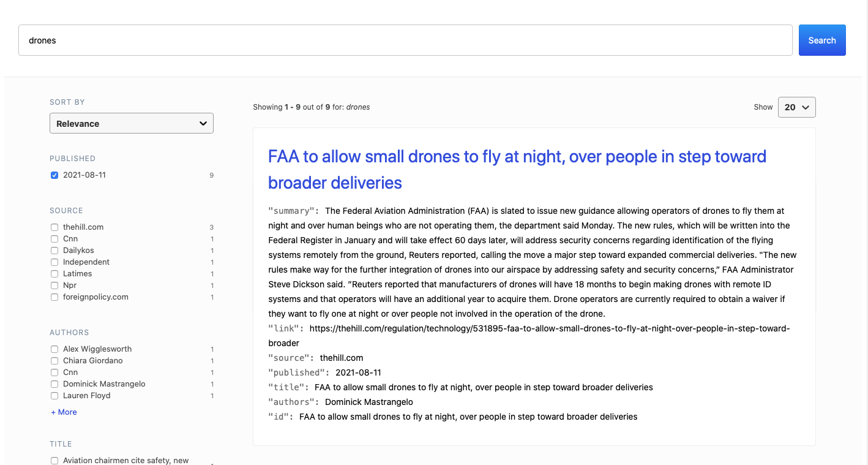Click the Search button
The width and height of the screenshot is (868, 465).
(821, 40)
